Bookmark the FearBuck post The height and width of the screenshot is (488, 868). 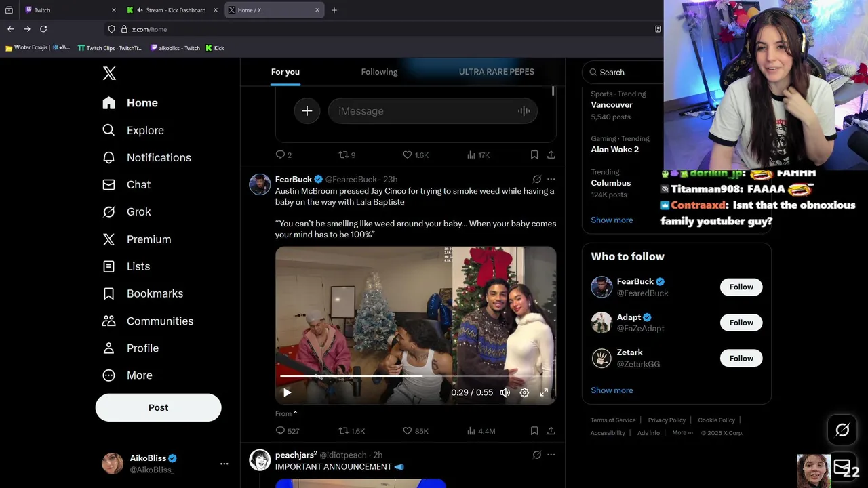534,431
